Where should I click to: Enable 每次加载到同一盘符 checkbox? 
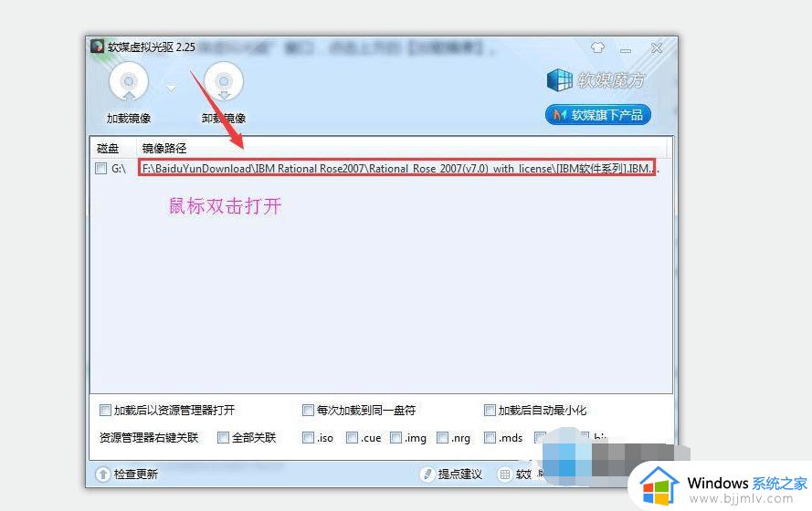[308, 410]
